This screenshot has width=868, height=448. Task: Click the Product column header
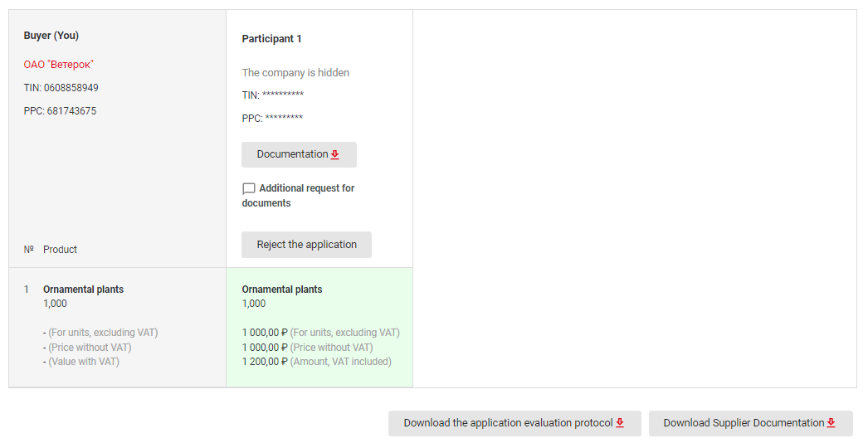click(61, 250)
